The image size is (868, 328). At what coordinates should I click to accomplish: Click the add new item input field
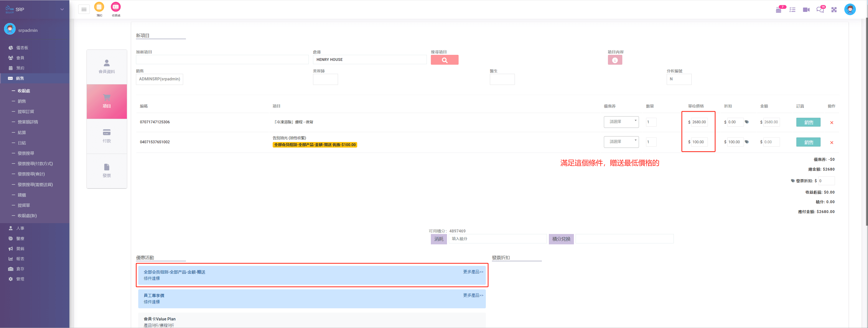coord(222,60)
